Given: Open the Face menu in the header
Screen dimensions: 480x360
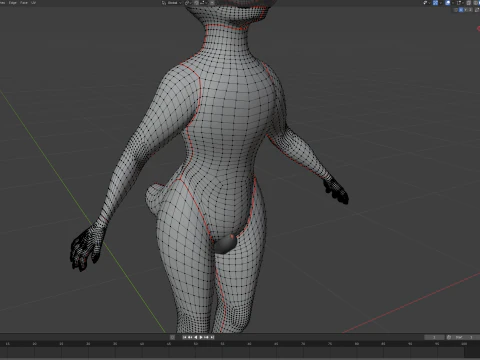Looking at the screenshot, I should [24, 3].
